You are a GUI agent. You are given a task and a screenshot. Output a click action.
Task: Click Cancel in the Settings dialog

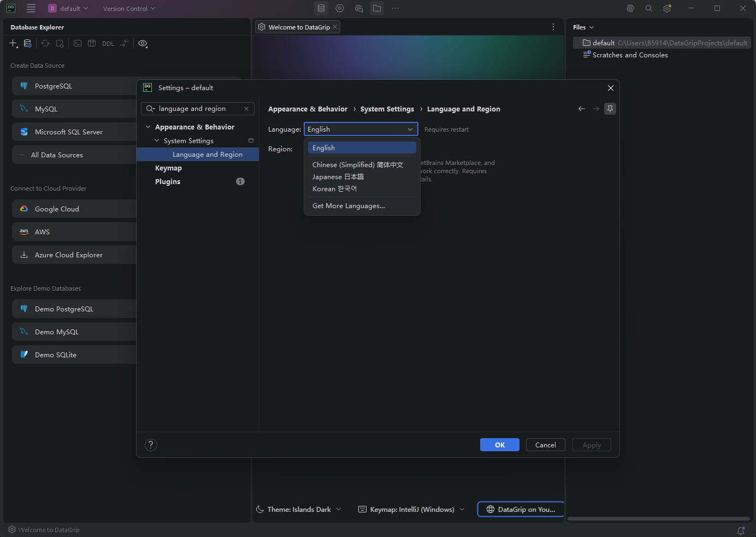click(546, 445)
